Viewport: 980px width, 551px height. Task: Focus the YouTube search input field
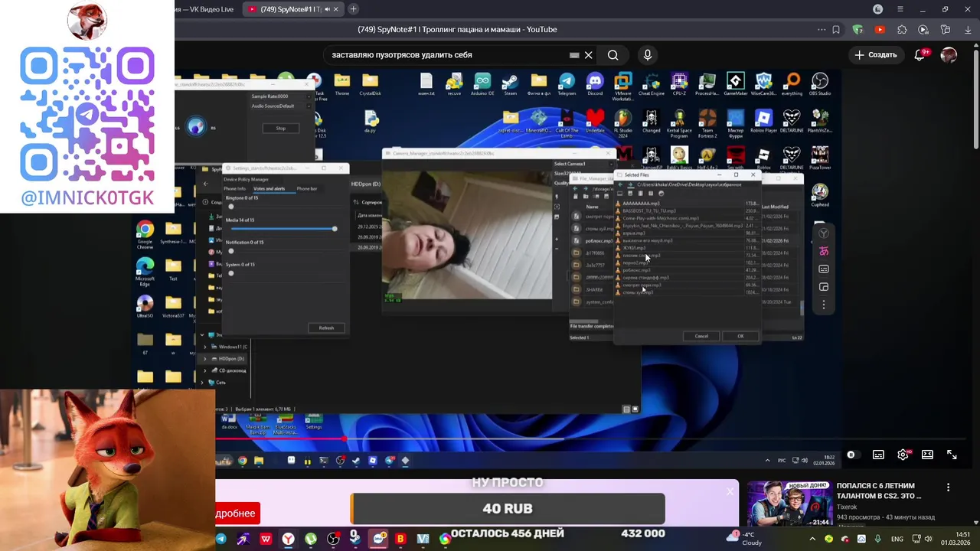point(448,55)
